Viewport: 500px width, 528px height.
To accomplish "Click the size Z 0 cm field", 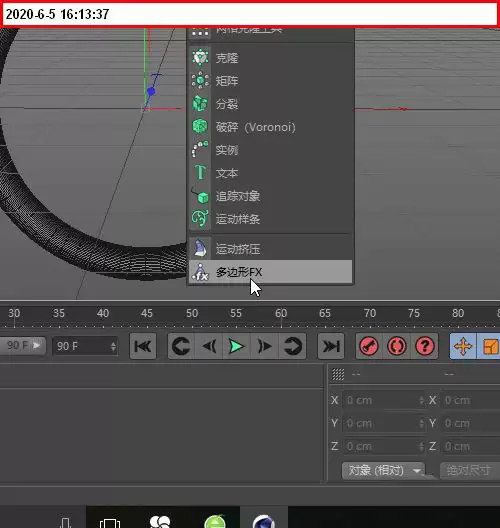I will pos(471,447).
